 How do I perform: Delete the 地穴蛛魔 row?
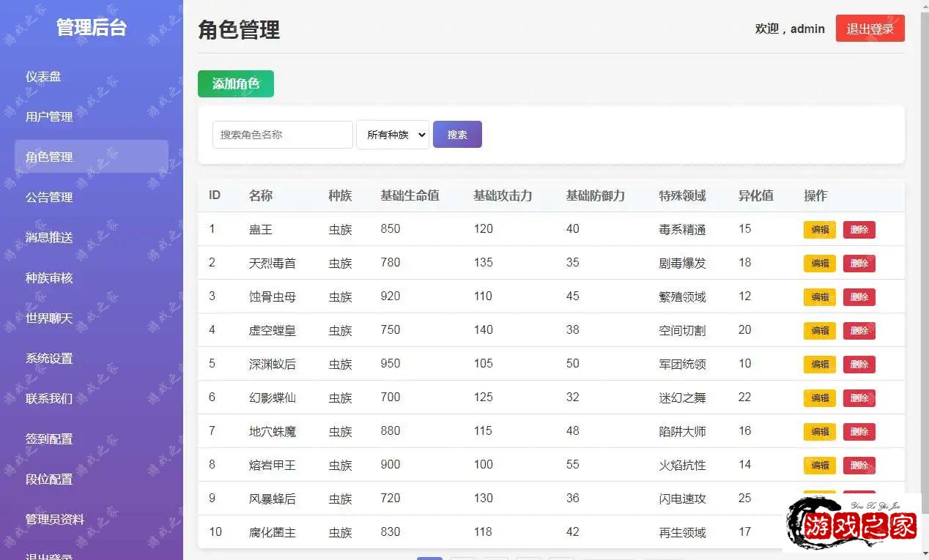(859, 432)
